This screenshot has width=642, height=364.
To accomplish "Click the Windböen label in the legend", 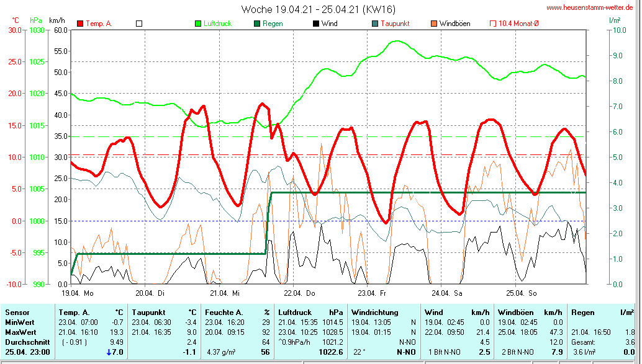I will [x=455, y=24].
